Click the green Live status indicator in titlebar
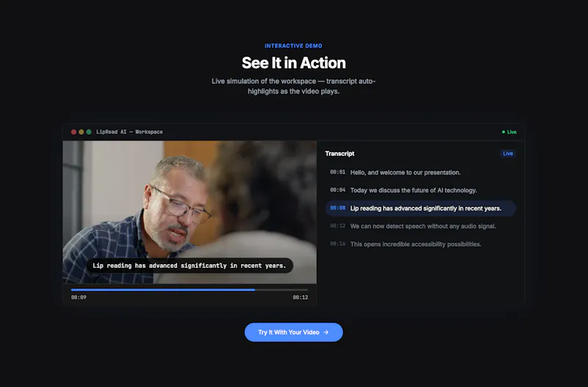Image resolution: width=588 pixels, height=387 pixels. click(x=509, y=132)
